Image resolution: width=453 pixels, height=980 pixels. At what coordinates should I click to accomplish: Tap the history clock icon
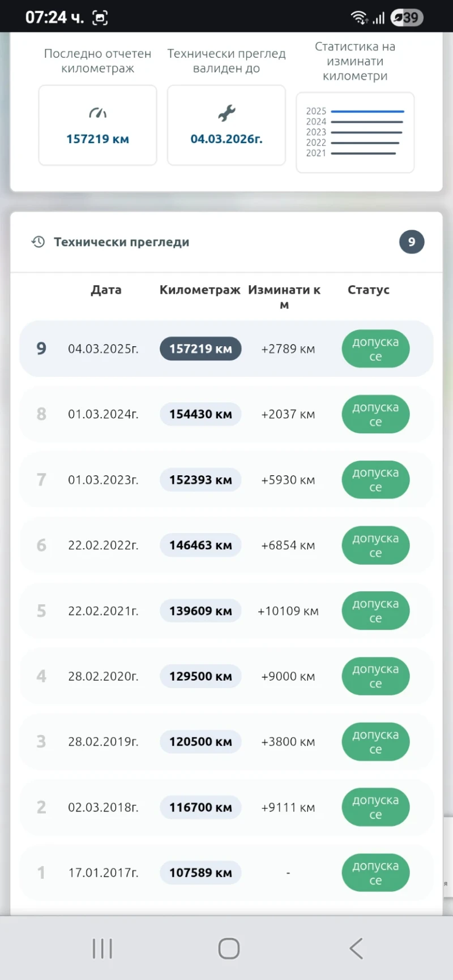[x=38, y=242]
